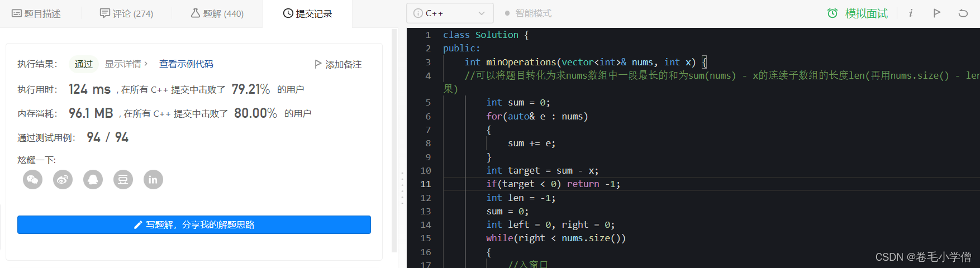This screenshot has height=268, width=980.
Task: Open the 评论 (274) tab
Action: point(126,13)
